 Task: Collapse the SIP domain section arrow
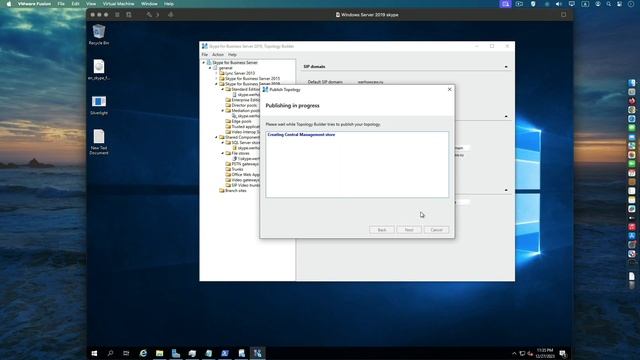coord(506,67)
